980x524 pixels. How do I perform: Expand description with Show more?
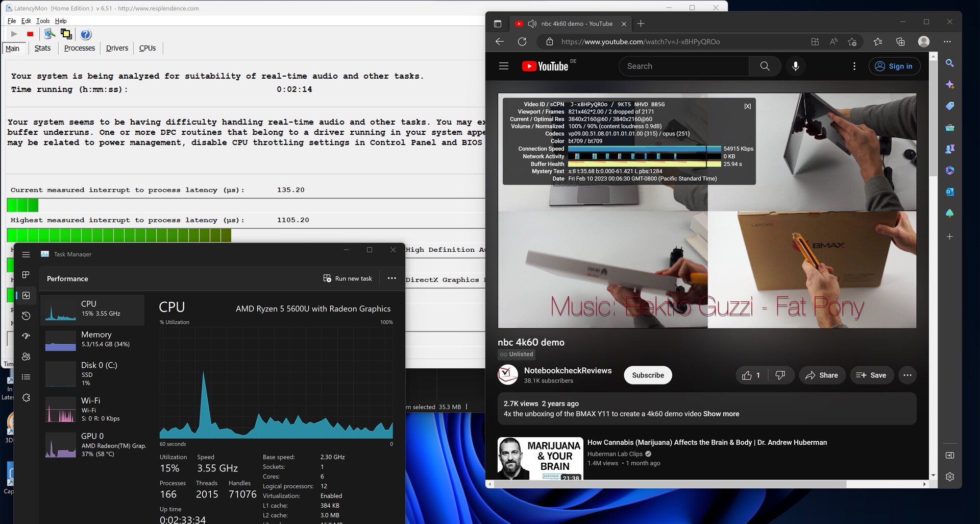tap(721, 414)
